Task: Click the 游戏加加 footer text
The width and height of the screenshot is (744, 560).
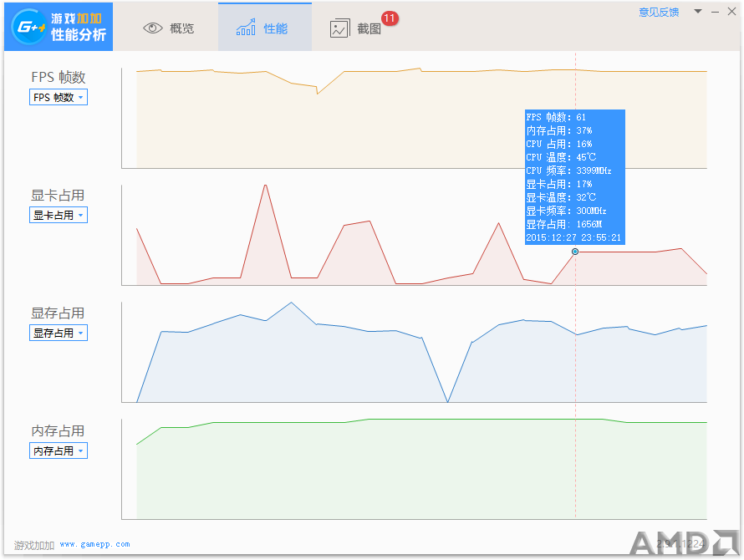Action: click(x=34, y=545)
